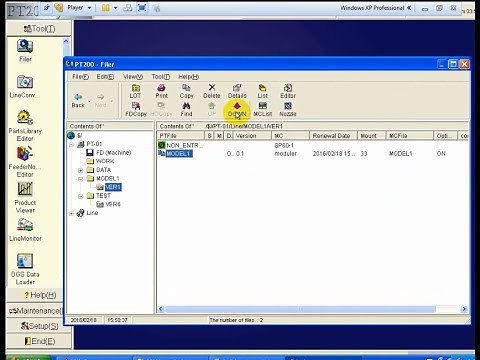Sort by MCFile column header
This screenshot has height=360, width=480.
tap(410, 136)
